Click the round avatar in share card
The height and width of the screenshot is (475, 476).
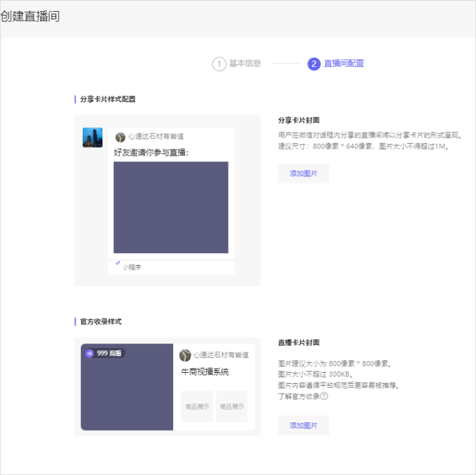click(x=120, y=137)
